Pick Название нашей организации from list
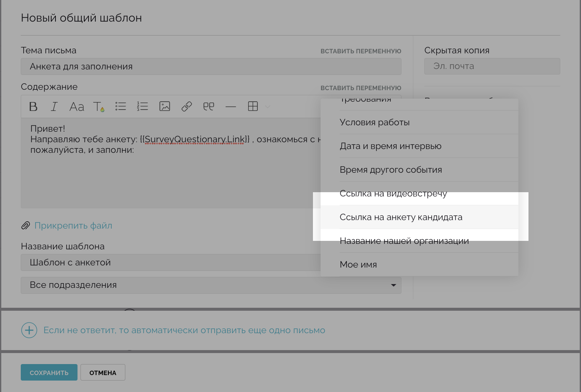This screenshot has width=581, height=392. [x=404, y=241]
